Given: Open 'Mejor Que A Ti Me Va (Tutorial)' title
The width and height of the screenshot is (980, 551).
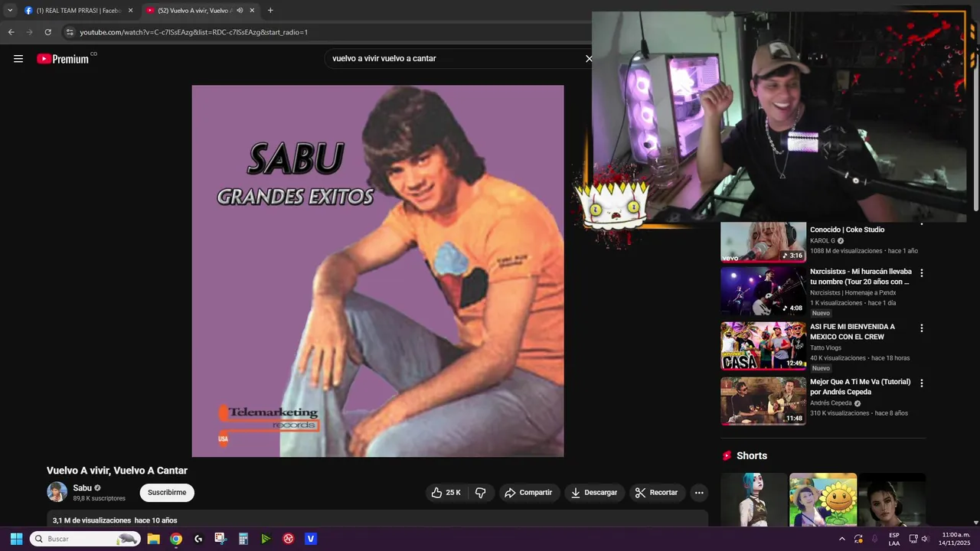Looking at the screenshot, I should tap(861, 386).
